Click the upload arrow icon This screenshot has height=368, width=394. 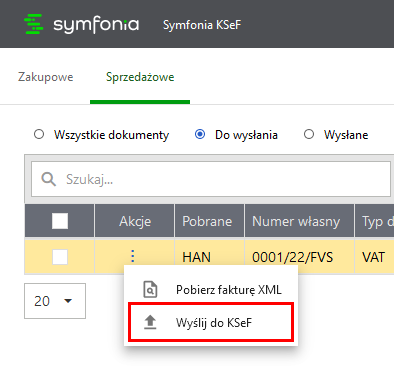[150, 322]
